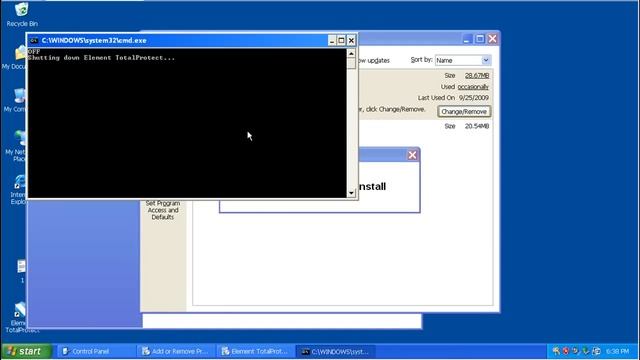Maximize the cmd.exe window
Image resolution: width=640 pixels, height=360 pixels.
coord(341,40)
